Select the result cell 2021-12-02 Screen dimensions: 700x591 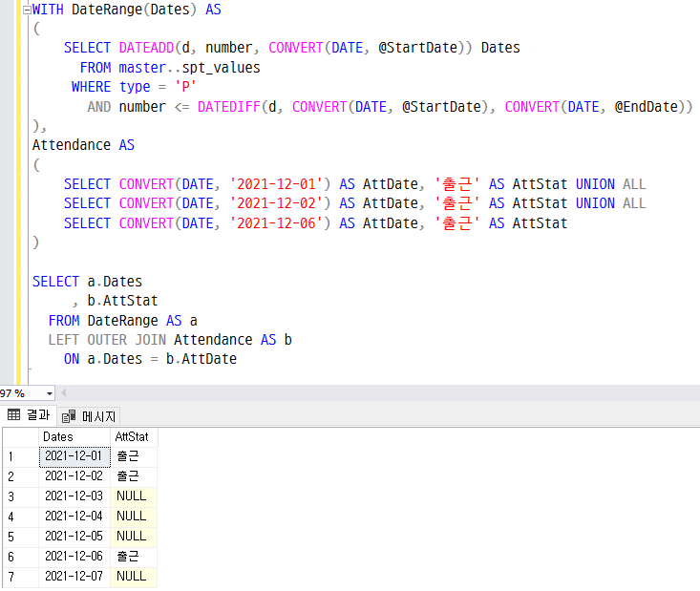pyautogui.click(x=74, y=476)
